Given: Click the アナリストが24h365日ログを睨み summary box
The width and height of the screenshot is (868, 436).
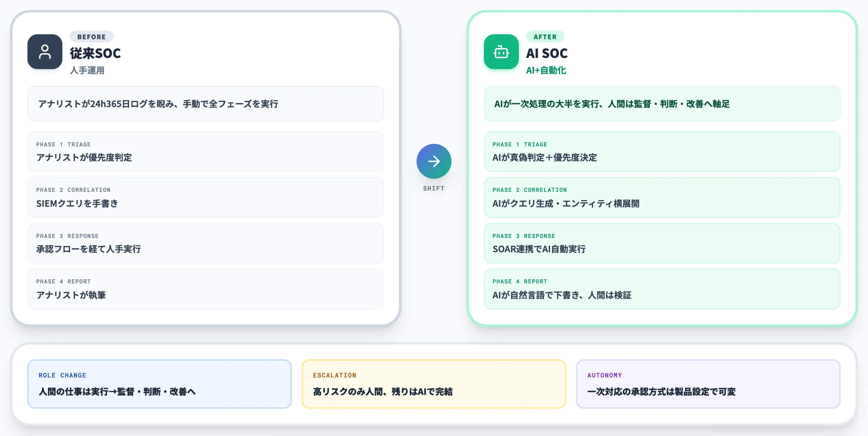Looking at the screenshot, I should coord(205,104).
